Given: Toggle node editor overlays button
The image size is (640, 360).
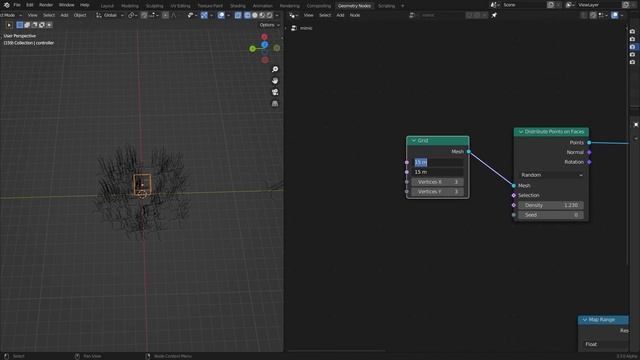Looking at the screenshot, I should coord(614,15).
